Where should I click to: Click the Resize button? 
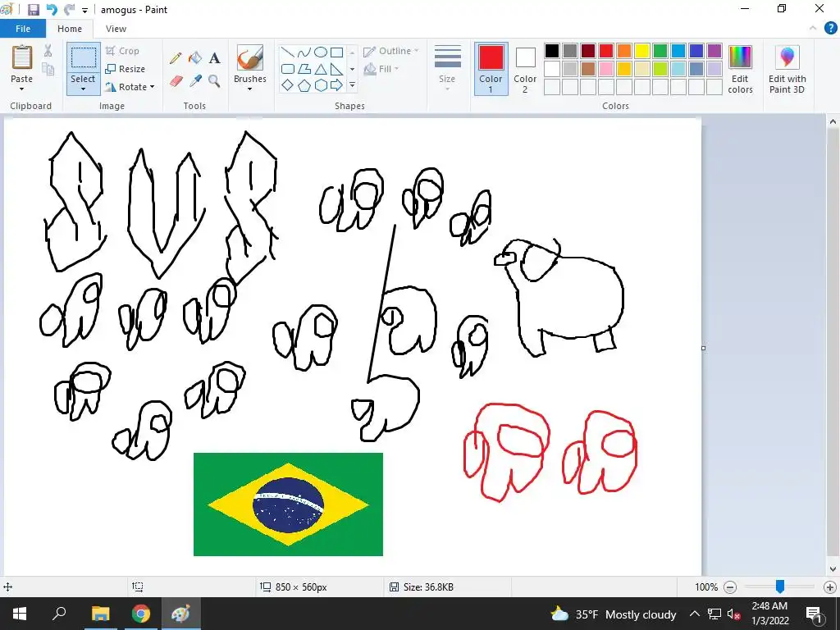click(125, 69)
